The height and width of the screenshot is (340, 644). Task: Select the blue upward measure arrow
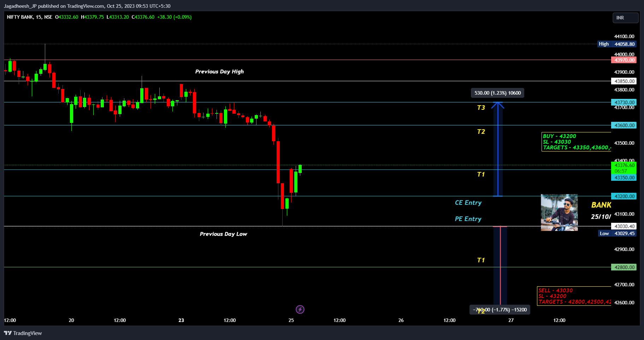(x=498, y=149)
